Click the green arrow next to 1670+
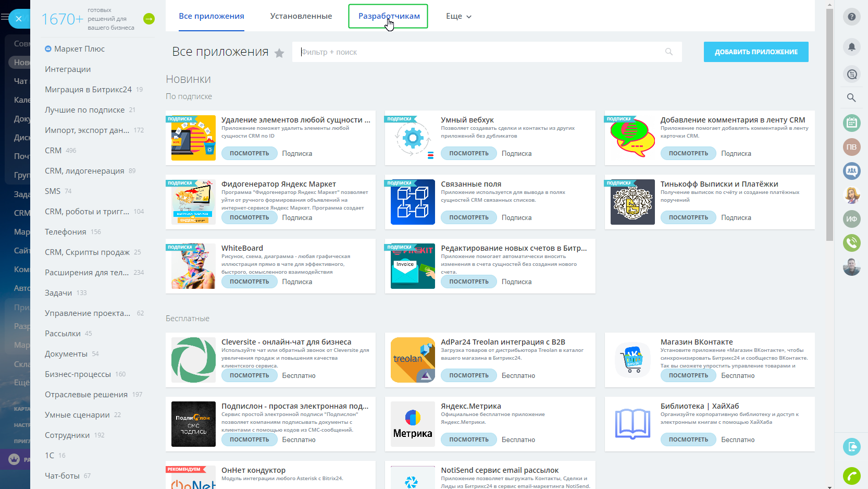Screen dimensions: 868x489 point(149,19)
